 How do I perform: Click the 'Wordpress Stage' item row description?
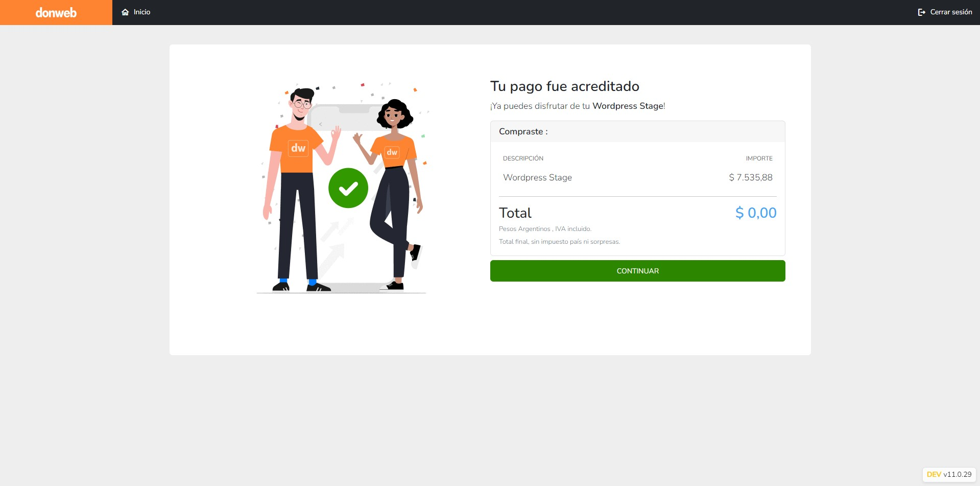[537, 177]
